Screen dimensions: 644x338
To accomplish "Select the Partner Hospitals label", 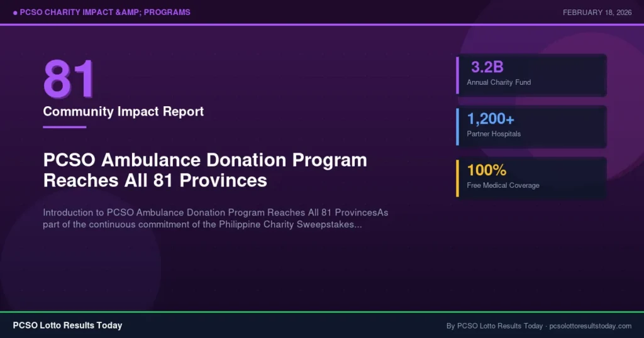I will tap(494, 134).
